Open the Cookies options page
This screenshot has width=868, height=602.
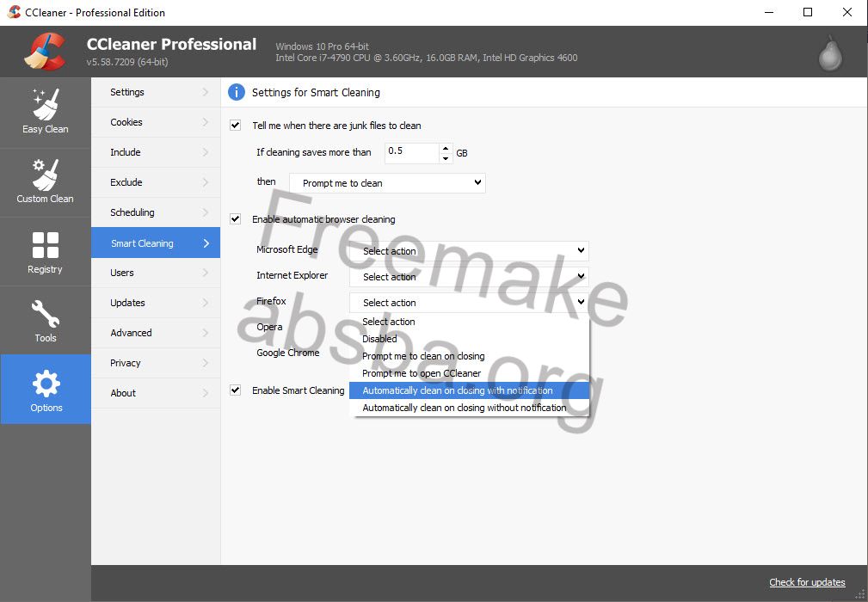[156, 122]
